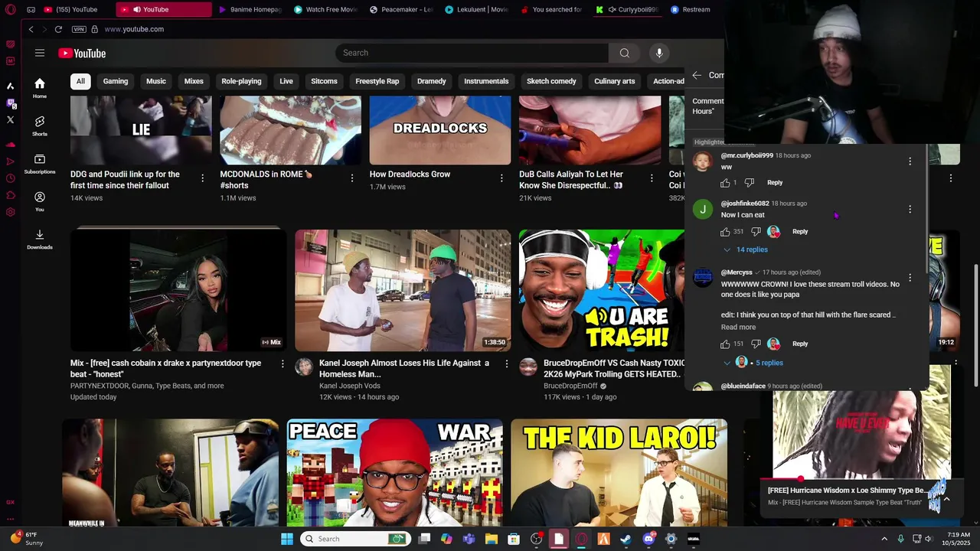The image size is (980, 551).
Task: Reply to the @mr.curlyboii999 comment
Action: pos(775,182)
